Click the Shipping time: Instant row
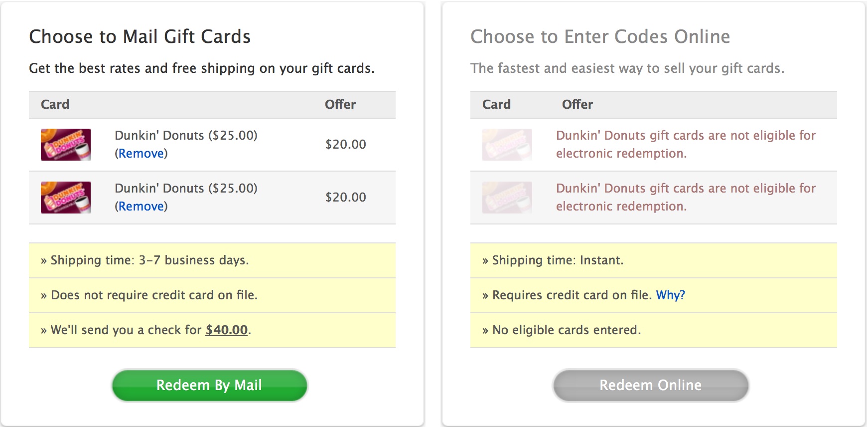This screenshot has width=868, height=427. coord(654,260)
